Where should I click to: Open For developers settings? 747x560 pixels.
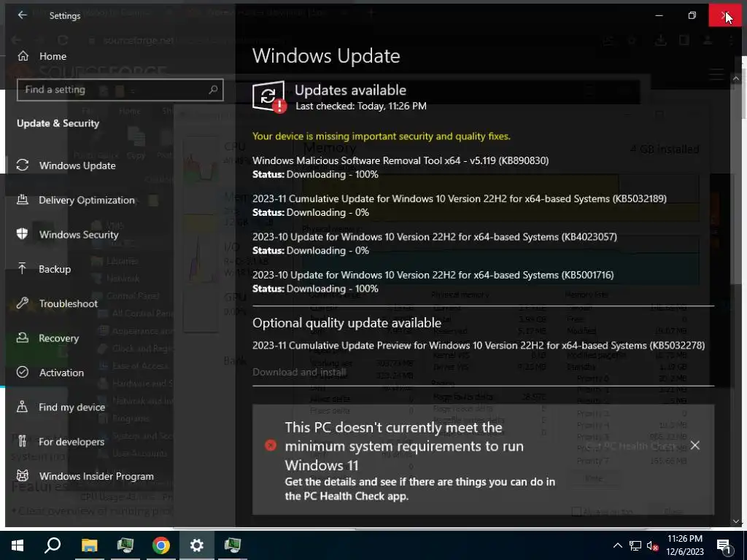(71, 442)
